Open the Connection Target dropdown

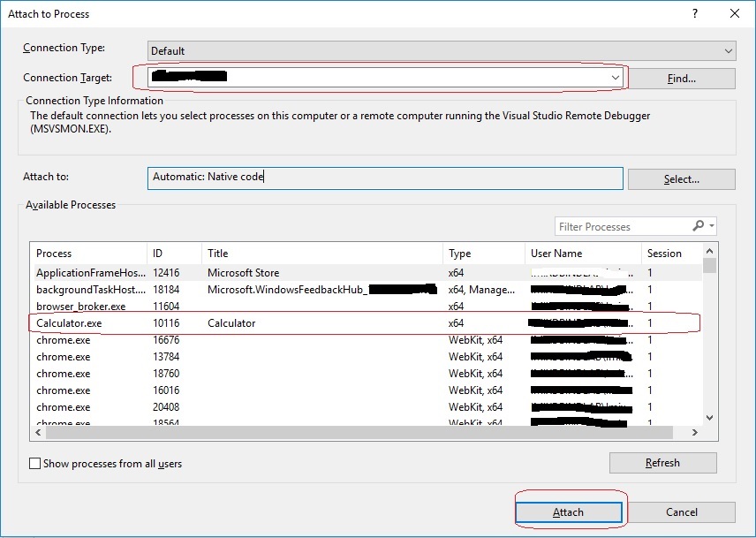tap(616, 78)
